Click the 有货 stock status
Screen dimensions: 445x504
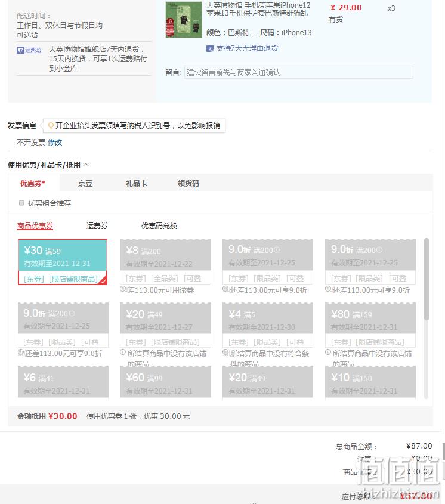coord(336,20)
